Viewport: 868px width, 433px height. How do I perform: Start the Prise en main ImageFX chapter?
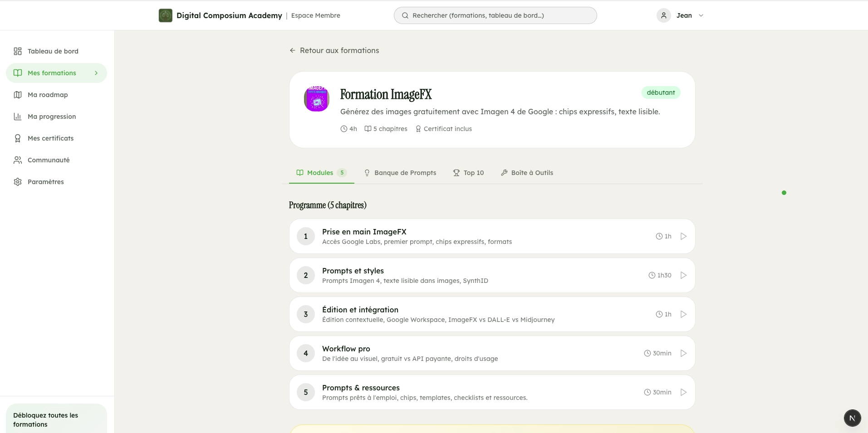(x=683, y=236)
